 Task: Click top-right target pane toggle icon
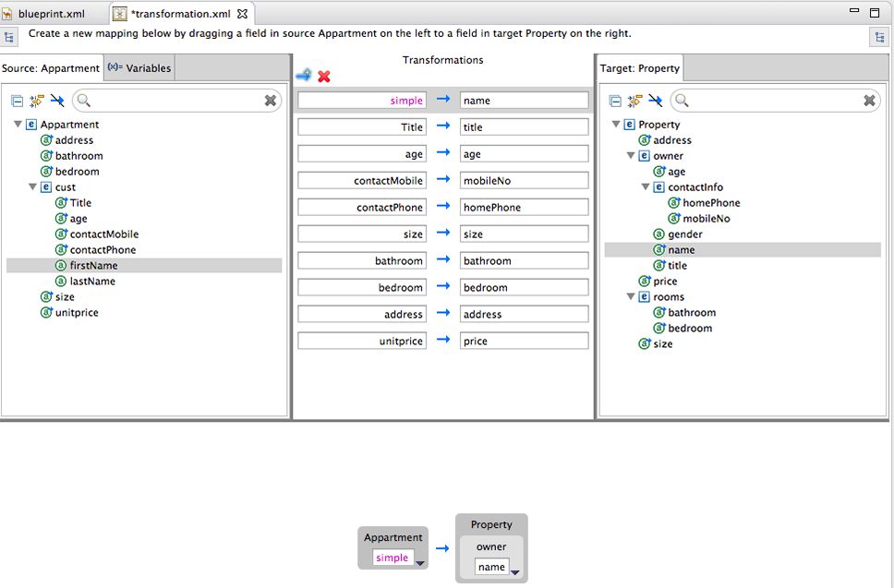click(x=878, y=37)
